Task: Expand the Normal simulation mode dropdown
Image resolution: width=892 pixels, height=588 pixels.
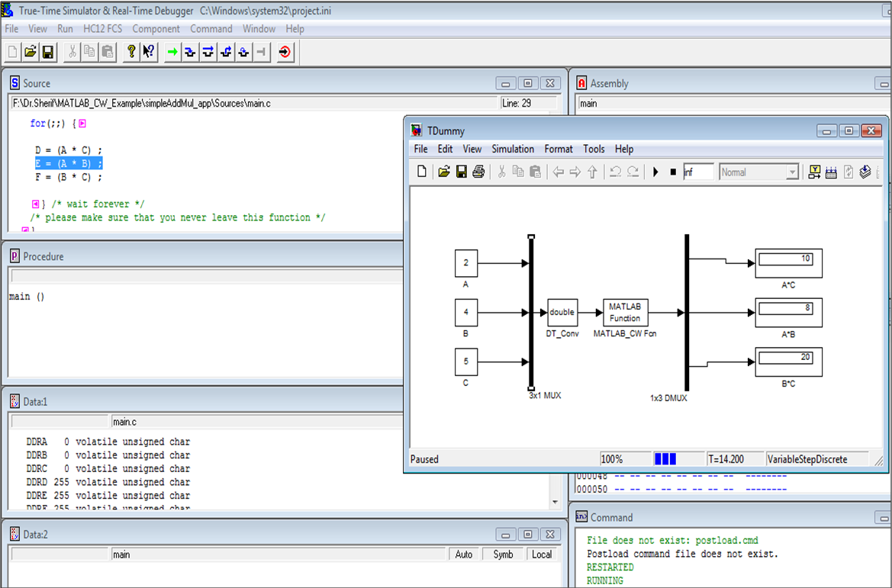Action: click(x=792, y=172)
